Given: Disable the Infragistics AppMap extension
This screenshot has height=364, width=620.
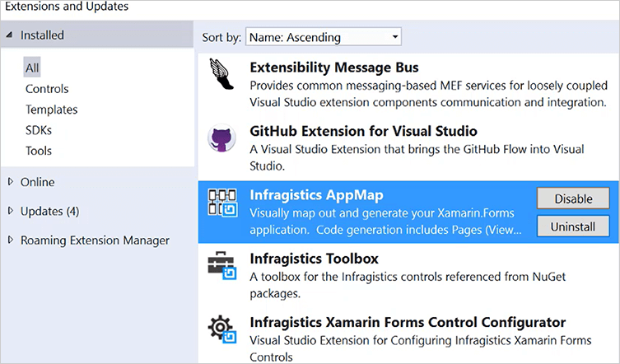Looking at the screenshot, I should tap(573, 198).
